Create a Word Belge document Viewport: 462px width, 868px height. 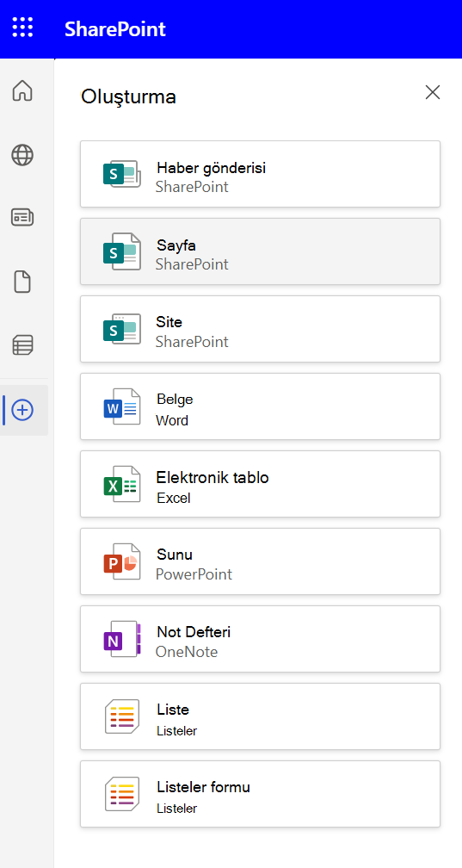[260, 406]
